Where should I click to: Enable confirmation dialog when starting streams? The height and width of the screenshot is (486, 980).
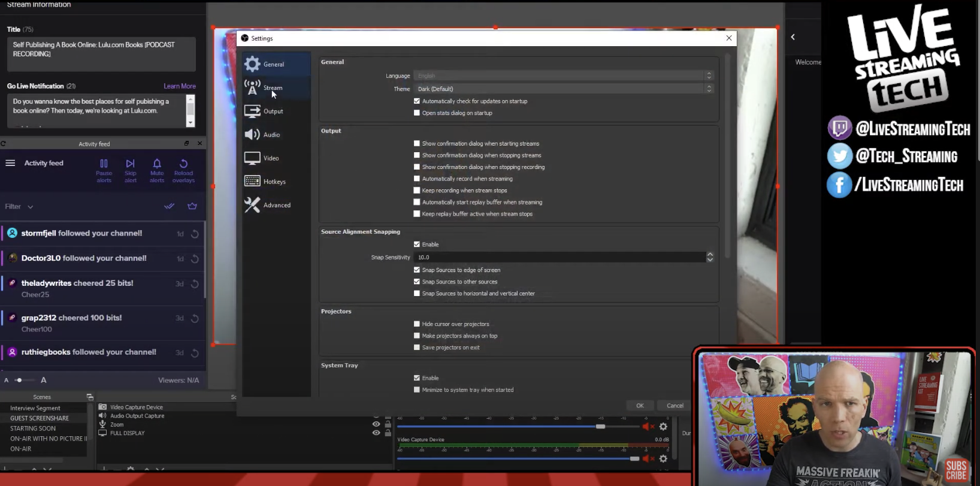point(417,144)
